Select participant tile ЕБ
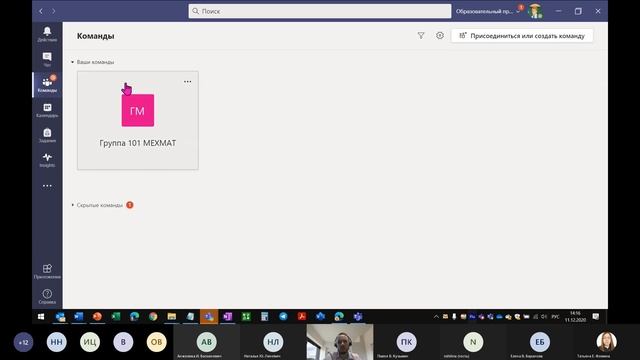The width and height of the screenshot is (640, 360). click(540, 342)
